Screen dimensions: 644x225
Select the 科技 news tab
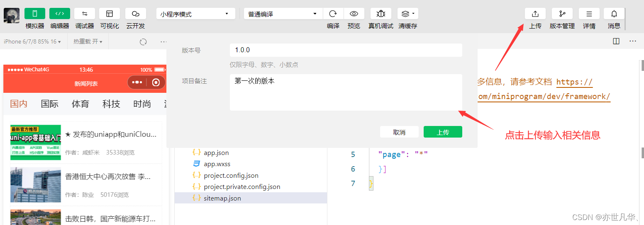pos(111,104)
